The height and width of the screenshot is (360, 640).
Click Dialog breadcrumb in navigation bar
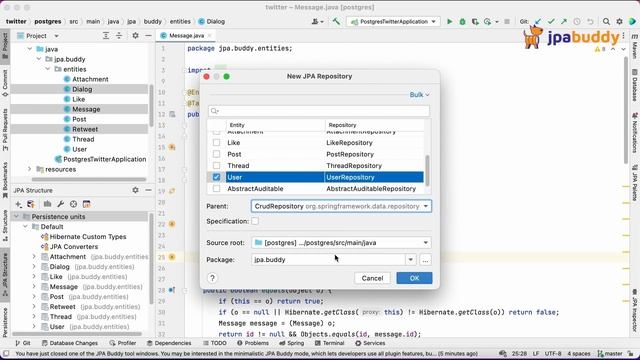(212, 22)
